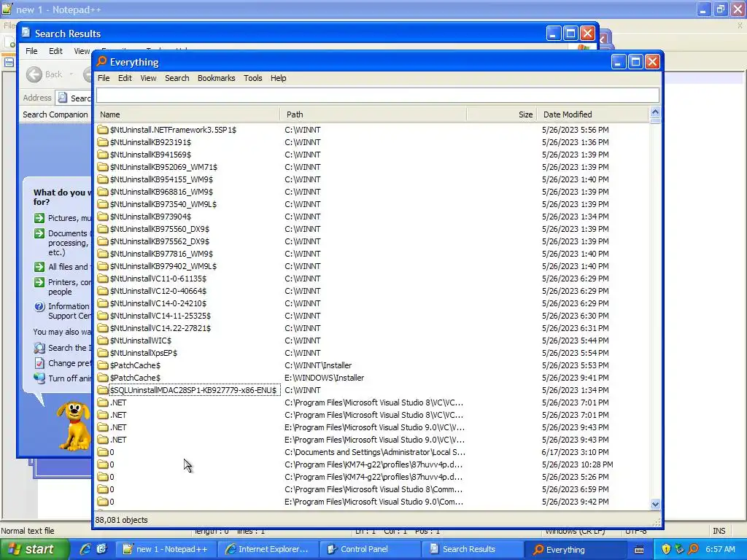Select folder icon of $NtUninstallKB968816_WM9$
This screenshot has width=747, height=560.
(102, 192)
